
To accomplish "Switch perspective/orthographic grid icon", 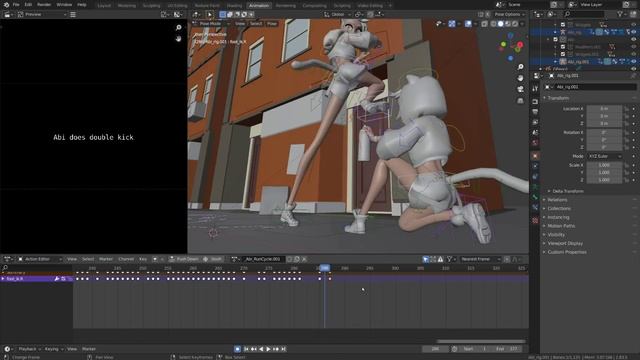I will tap(520, 100).
